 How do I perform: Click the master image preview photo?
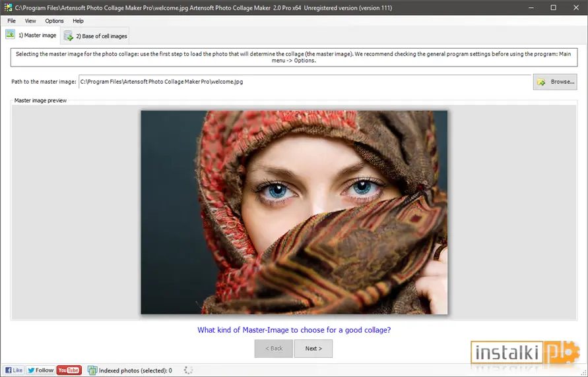click(x=294, y=212)
